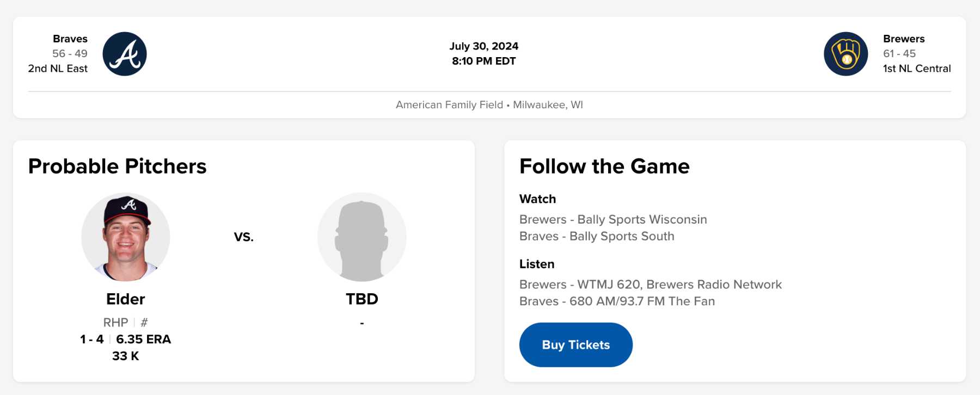Open Elder's pitcher headshot photo
980x395 pixels.
coord(126,237)
